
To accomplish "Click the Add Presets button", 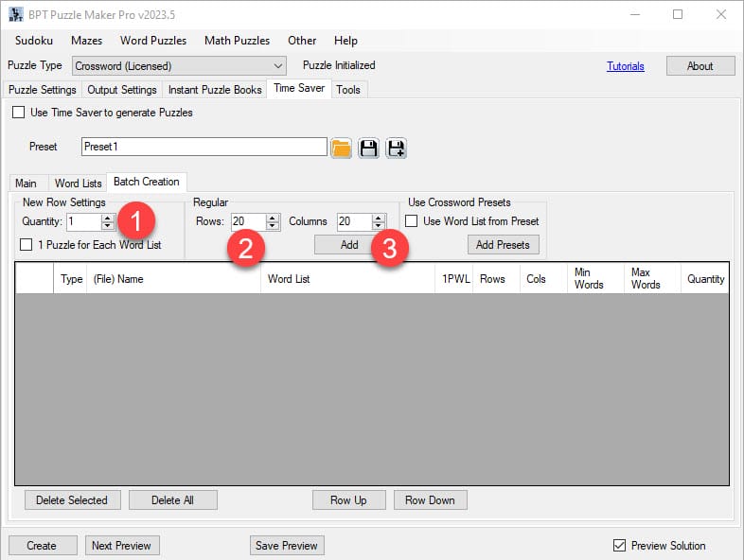I will click(x=503, y=245).
